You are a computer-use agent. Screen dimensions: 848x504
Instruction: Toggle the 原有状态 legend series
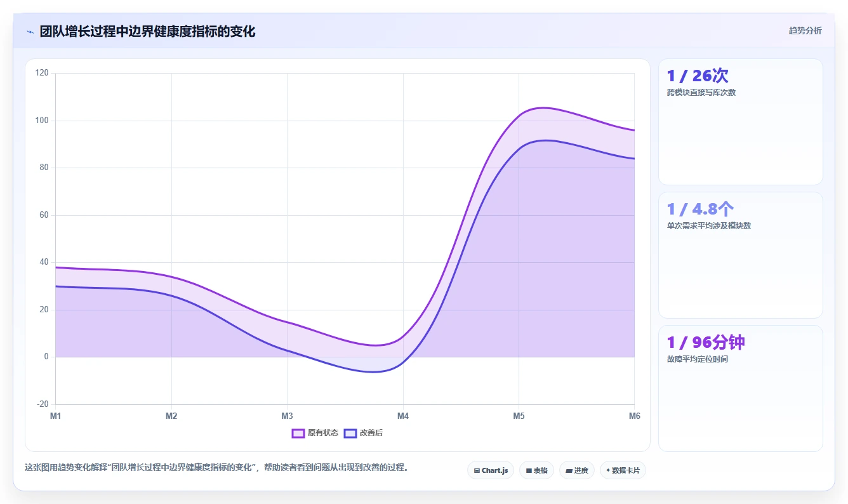(x=315, y=433)
